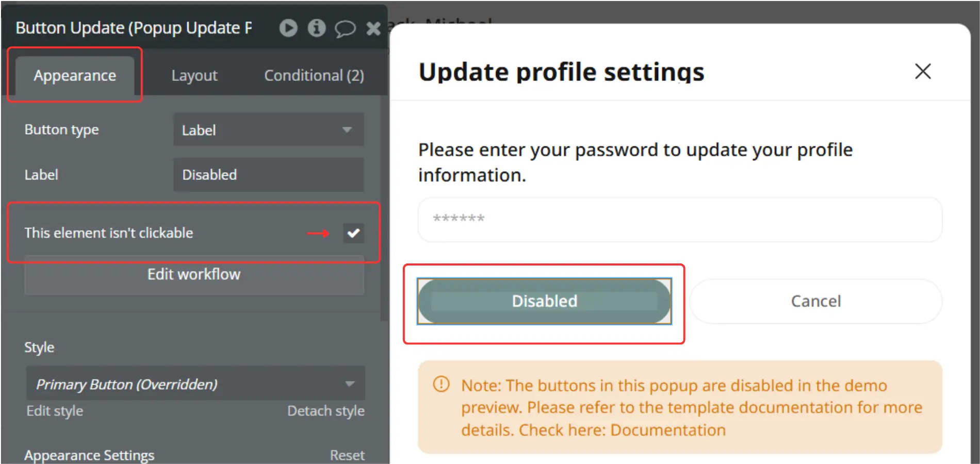Click the Detach style link
This screenshot has height=464, width=980.
click(325, 411)
